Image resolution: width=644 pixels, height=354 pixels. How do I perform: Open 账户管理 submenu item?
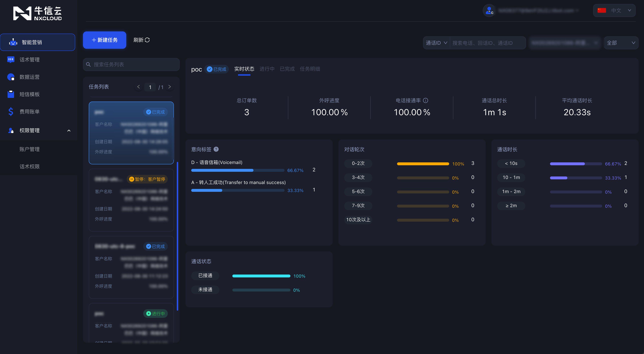[x=30, y=149]
